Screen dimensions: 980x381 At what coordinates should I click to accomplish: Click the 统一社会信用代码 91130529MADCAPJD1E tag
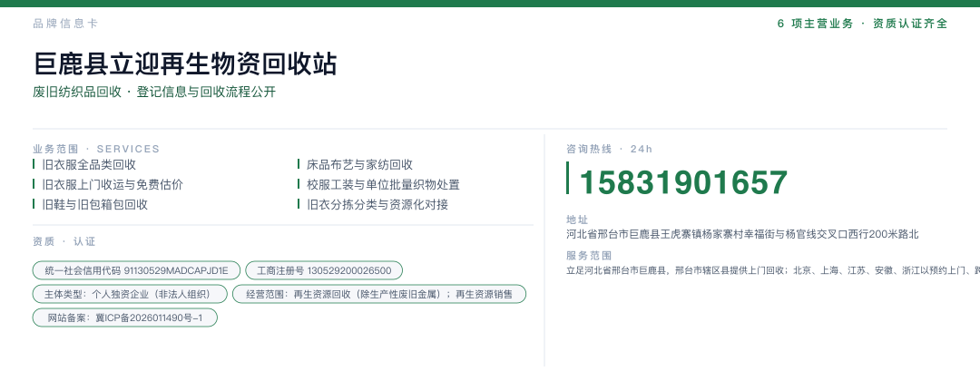(136, 270)
